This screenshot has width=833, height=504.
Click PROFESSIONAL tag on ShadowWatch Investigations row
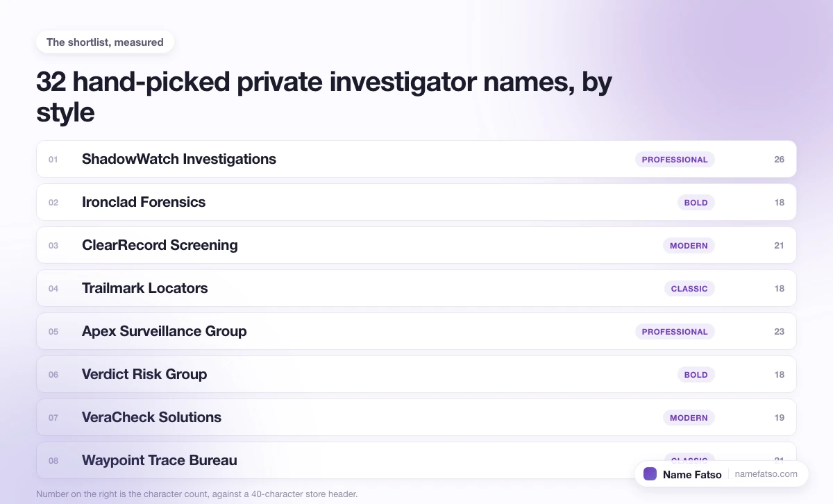tap(675, 160)
